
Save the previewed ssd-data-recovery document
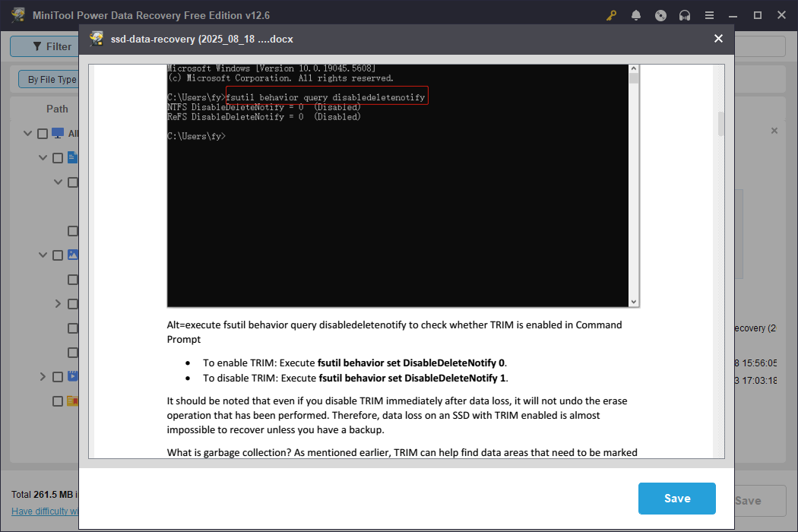pyautogui.click(x=676, y=499)
